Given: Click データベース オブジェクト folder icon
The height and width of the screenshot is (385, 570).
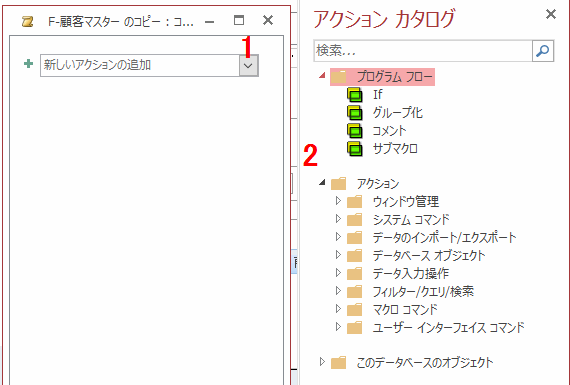Looking at the screenshot, I should pos(354,256).
